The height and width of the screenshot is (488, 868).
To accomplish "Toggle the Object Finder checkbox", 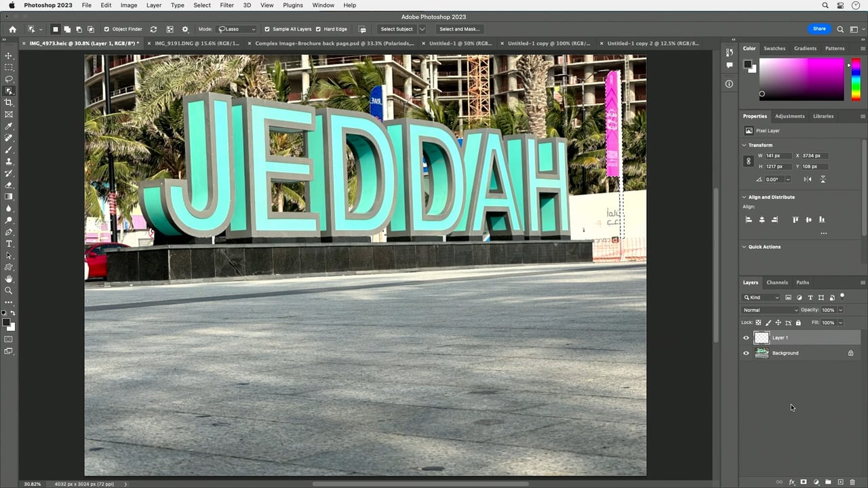I will (x=106, y=29).
